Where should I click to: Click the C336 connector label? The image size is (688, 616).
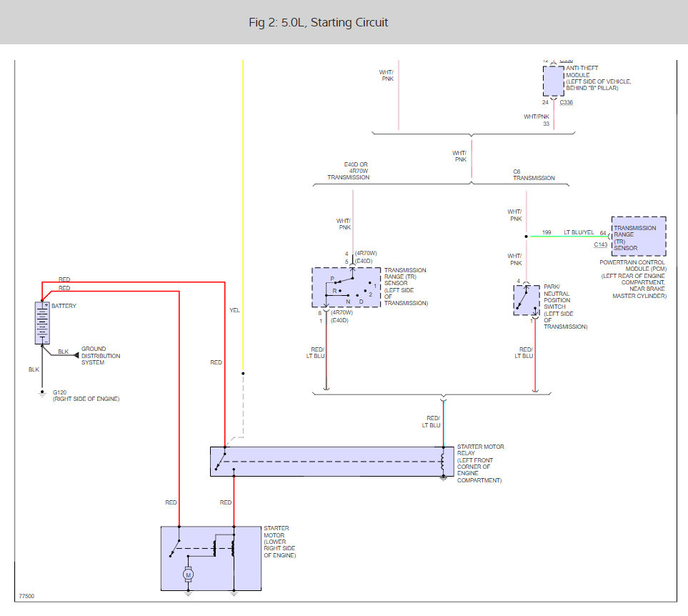point(566,102)
